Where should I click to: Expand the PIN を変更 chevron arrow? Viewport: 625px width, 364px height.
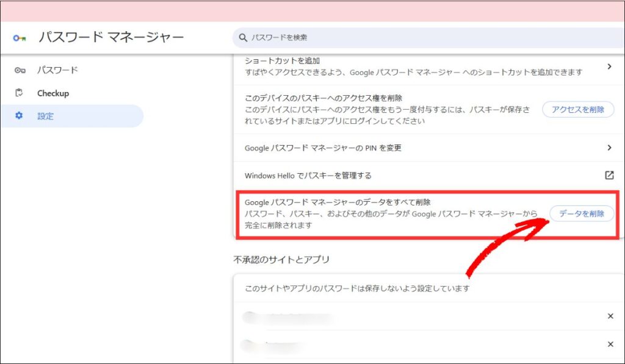[609, 148]
